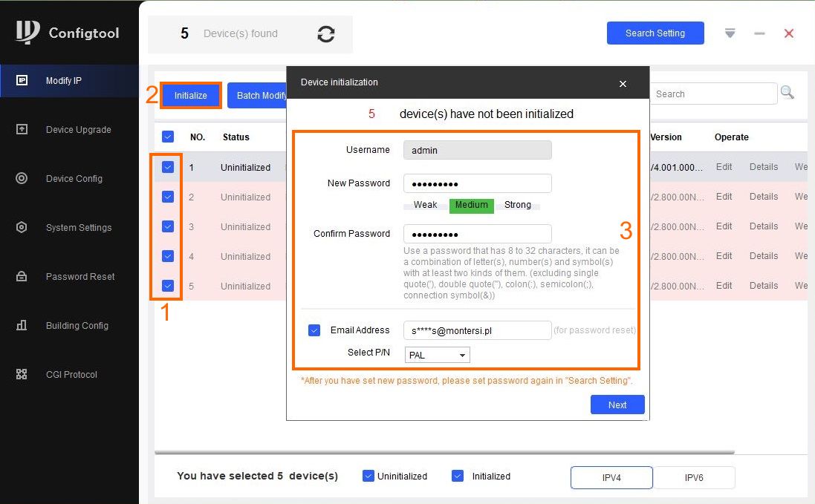The height and width of the screenshot is (504, 815).
Task: Open Search Setting
Action: coord(655,33)
